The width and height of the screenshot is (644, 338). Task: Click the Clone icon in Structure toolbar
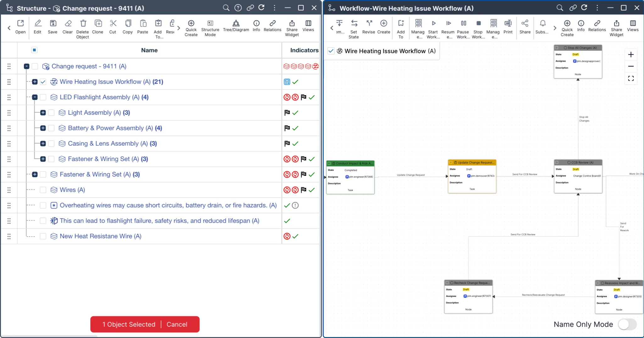98,24
